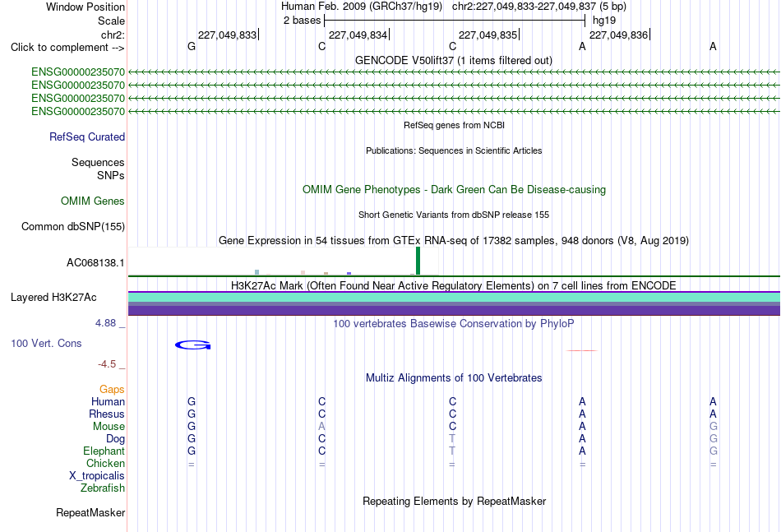Open 'Repeating Elements by RepeatMasker' title

454,501
